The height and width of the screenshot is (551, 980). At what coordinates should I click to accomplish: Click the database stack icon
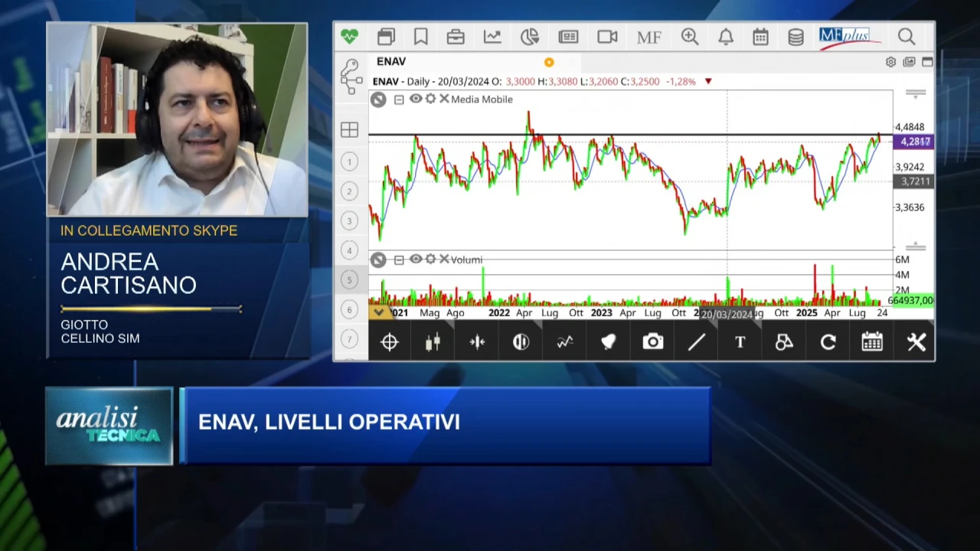pyautogui.click(x=795, y=37)
